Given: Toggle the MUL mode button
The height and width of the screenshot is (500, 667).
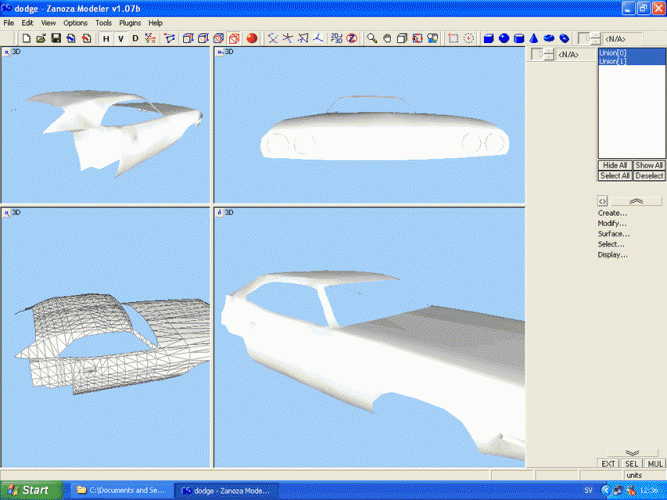Looking at the screenshot, I should click(x=655, y=464).
